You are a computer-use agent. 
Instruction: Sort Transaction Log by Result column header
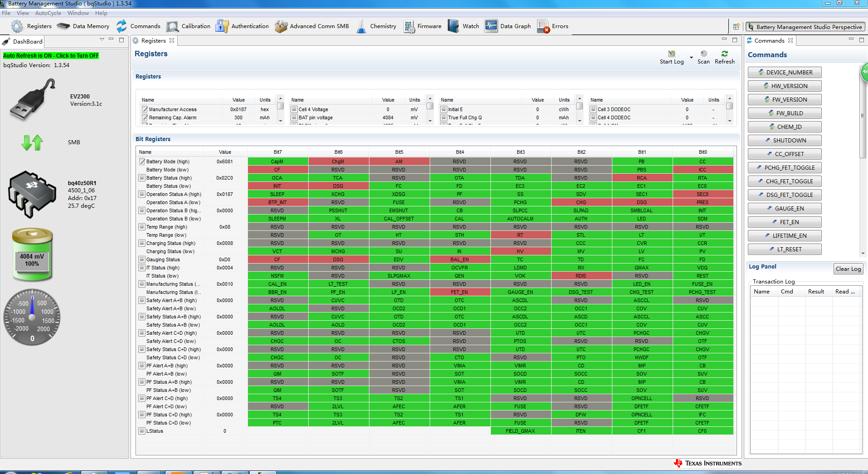[x=819, y=292]
